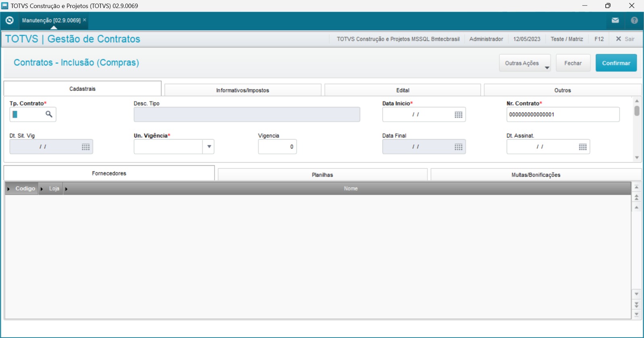
Task: Sort by the Codigo column header
Action: coord(25,188)
